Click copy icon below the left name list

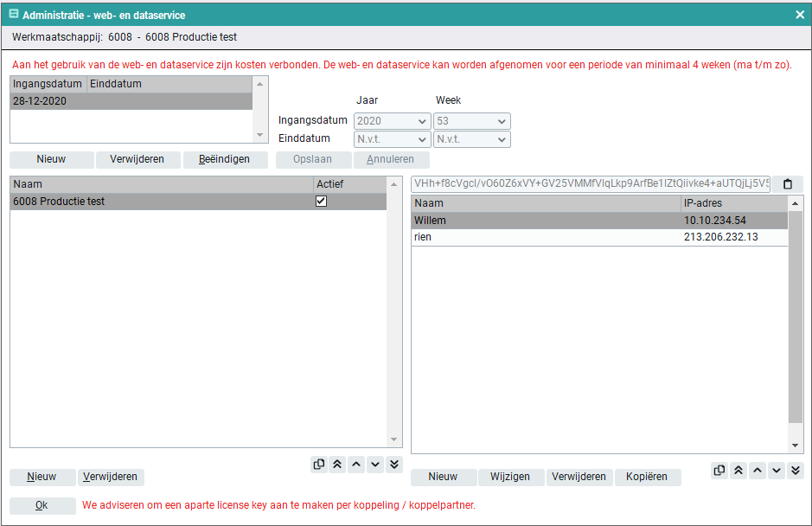point(319,465)
